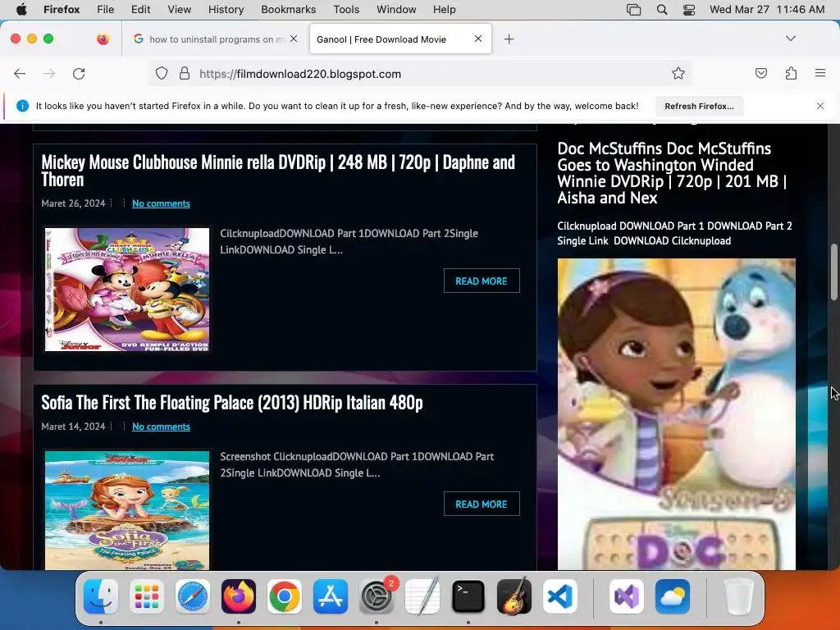Open the View menu
The width and height of the screenshot is (840, 630).
click(179, 9)
